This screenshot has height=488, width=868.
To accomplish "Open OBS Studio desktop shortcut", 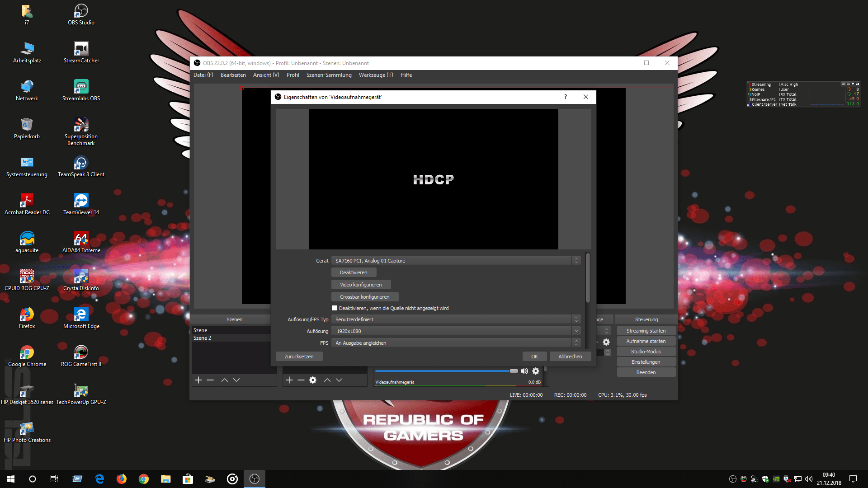I will [81, 14].
